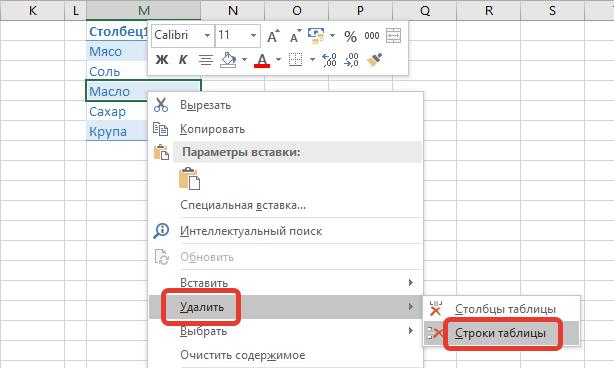The height and width of the screenshot is (368, 614).
Task: Click the Сахар cell
Action: pyautogui.click(x=117, y=111)
